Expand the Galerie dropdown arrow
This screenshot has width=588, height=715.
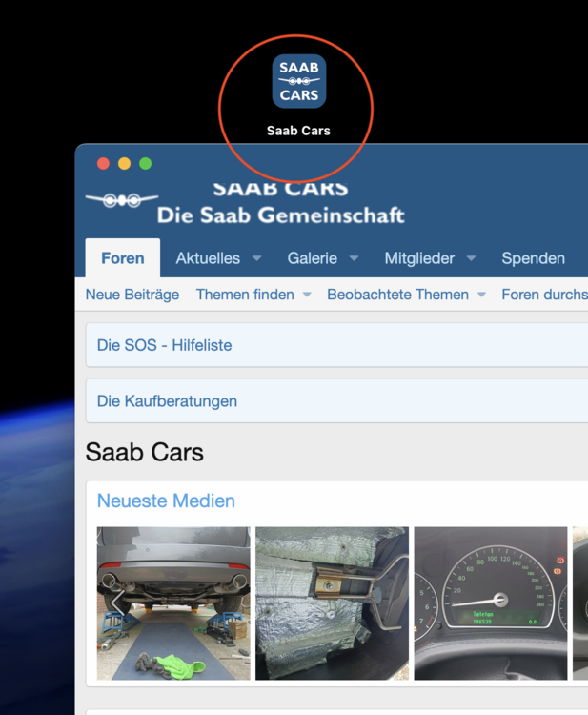355,258
